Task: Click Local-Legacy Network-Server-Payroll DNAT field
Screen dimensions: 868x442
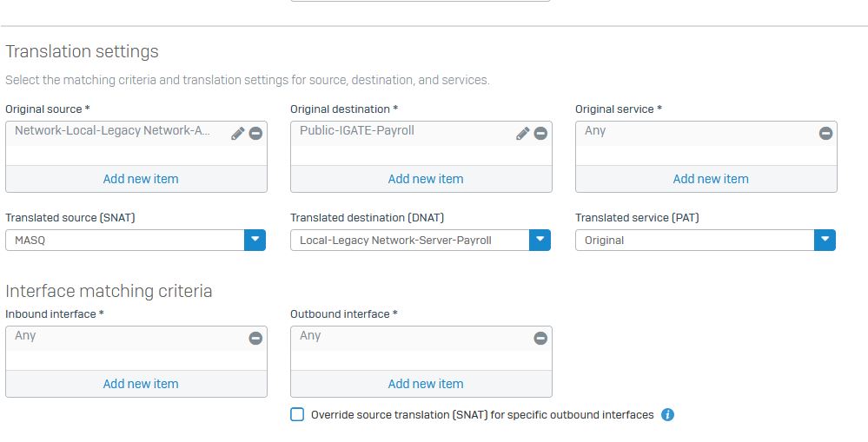Action: coord(409,240)
